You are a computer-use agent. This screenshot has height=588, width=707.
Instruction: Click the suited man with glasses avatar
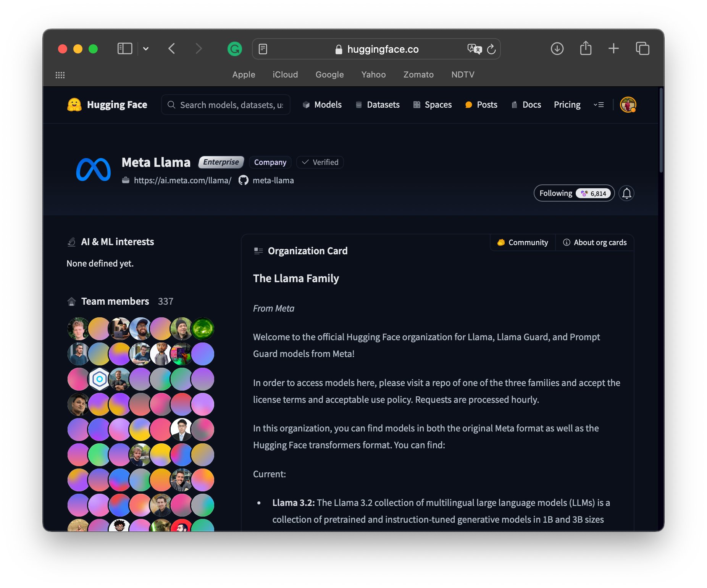(182, 430)
